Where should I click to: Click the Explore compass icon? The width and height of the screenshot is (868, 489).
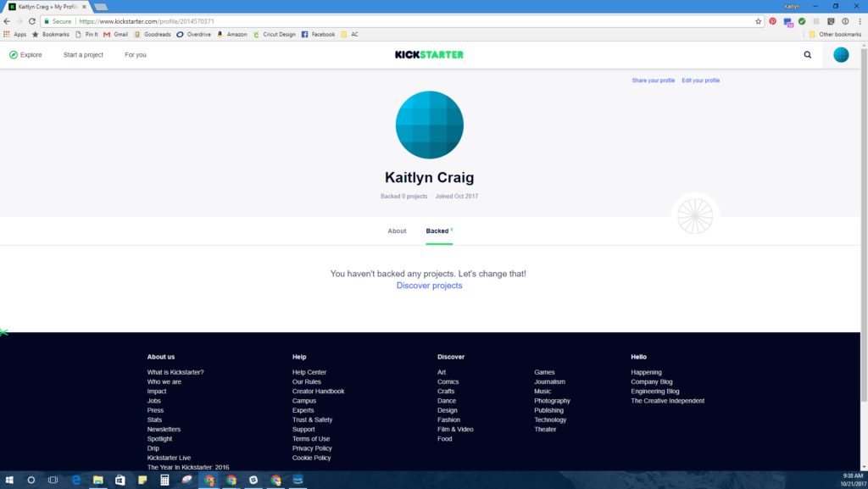[x=14, y=55]
